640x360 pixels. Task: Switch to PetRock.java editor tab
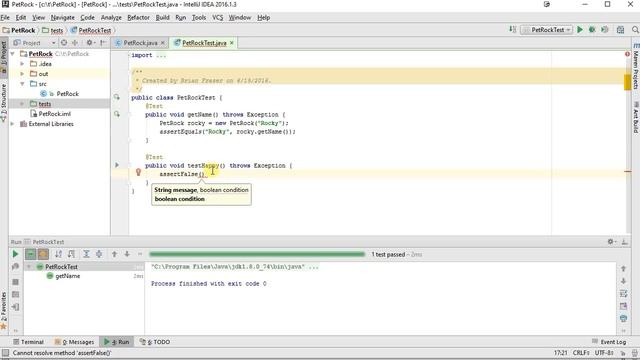click(x=140, y=43)
